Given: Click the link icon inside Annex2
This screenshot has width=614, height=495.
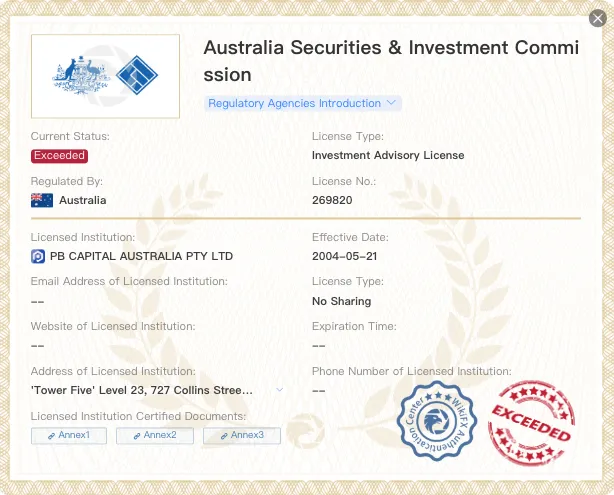Looking at the screenshot, I should click(x=137, y=436).
